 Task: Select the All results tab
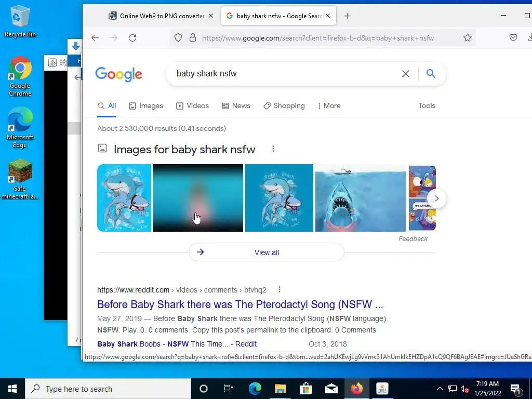(x=107, y=106)
